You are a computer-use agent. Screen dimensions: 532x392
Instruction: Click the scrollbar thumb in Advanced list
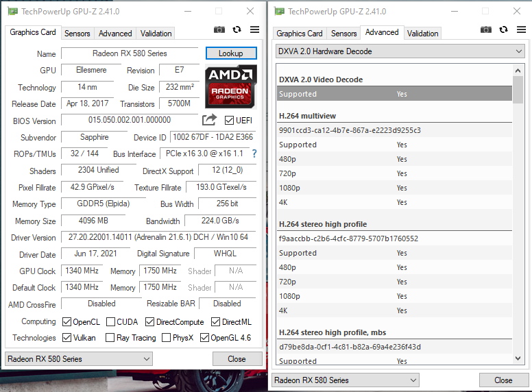(518, 90)
